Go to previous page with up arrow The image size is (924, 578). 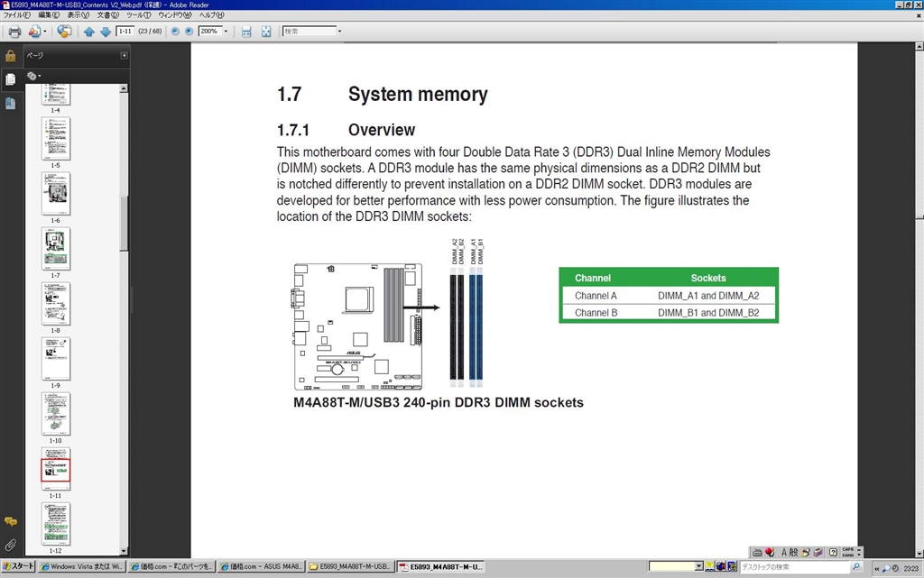[x=89, y=32]
